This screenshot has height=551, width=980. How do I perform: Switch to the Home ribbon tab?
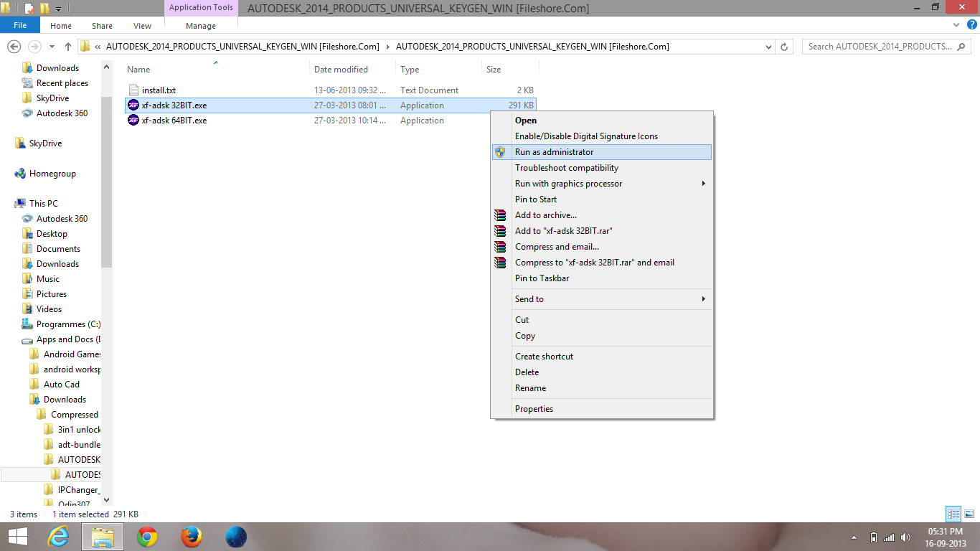click(61, 26)
